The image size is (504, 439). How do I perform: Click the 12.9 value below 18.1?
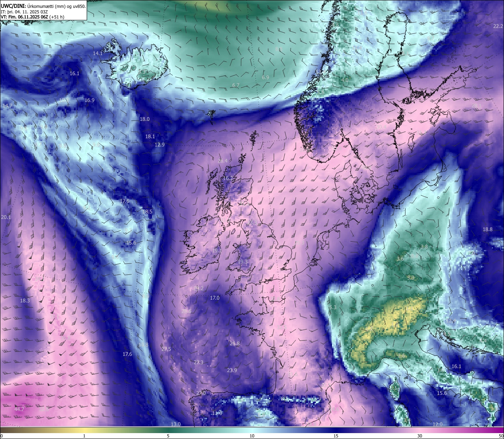tap(159, 145)
